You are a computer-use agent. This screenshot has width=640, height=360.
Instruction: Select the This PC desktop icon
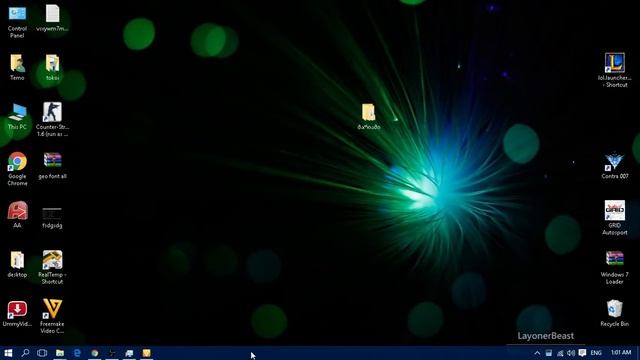tap(17, 112)
